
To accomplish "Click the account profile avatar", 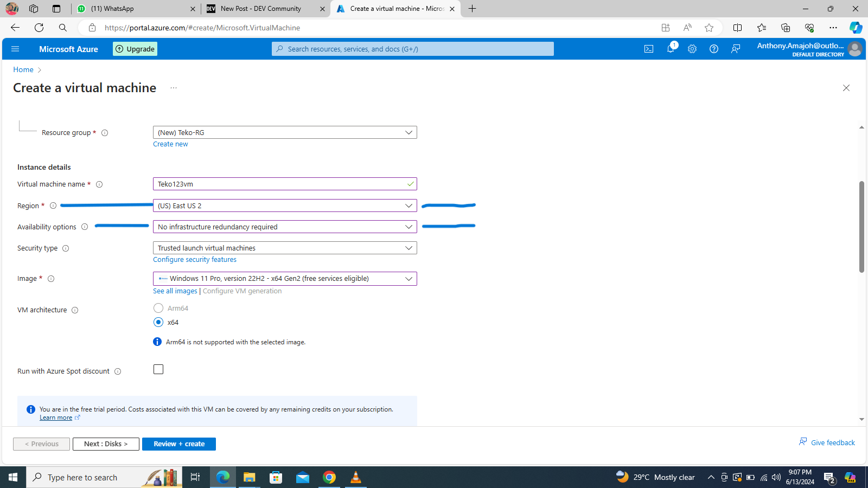I will (855, 49).
